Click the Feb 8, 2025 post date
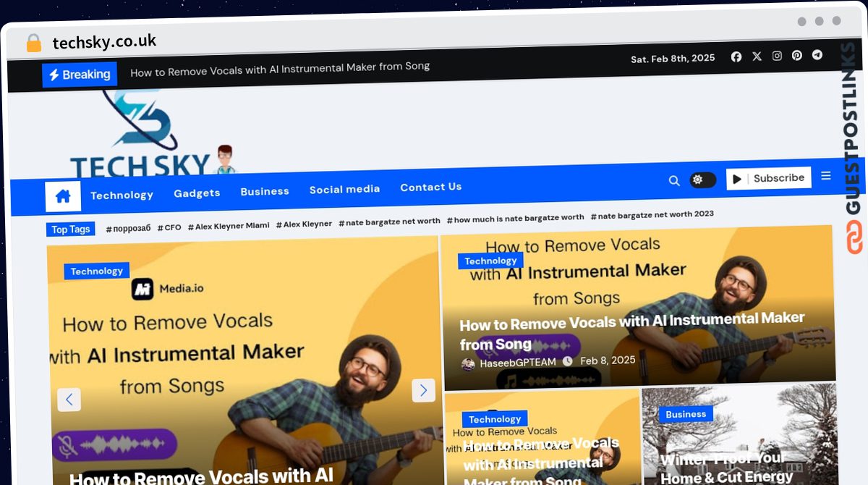 point(608,360)
